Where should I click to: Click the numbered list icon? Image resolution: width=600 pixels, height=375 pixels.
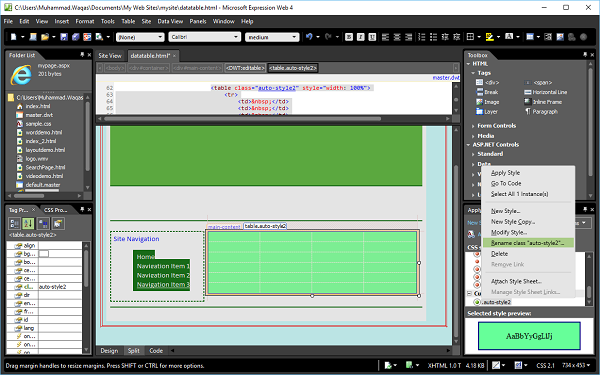tap(422, 37)
